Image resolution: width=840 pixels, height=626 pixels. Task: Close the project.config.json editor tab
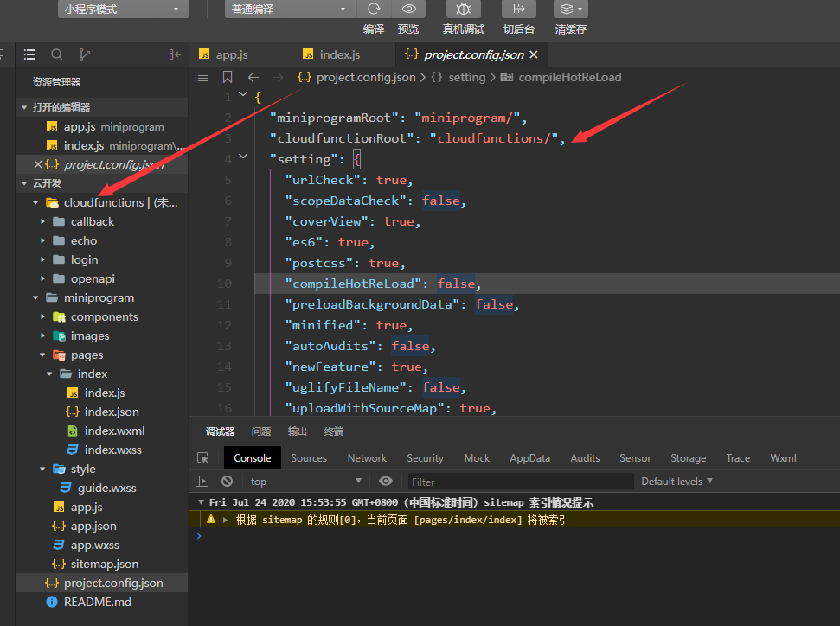(x=534, y=54)
